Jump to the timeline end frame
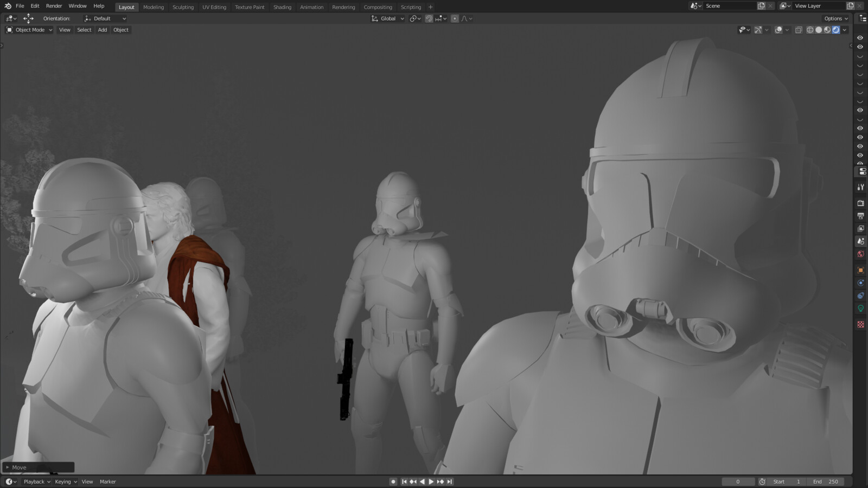The height and width of the screenshot is (488, 868). [449, 481]
